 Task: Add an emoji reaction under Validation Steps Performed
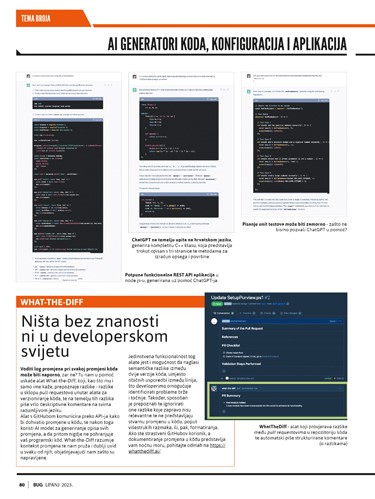coord(224,371)
